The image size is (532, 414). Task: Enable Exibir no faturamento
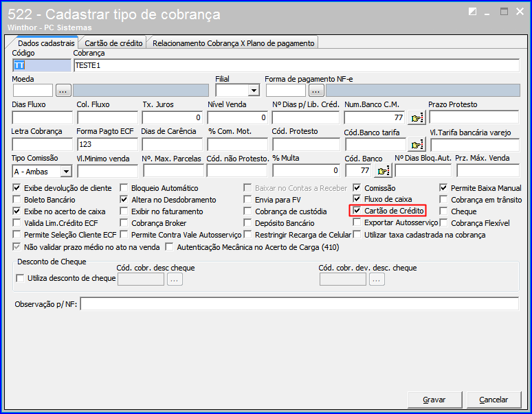124,211
